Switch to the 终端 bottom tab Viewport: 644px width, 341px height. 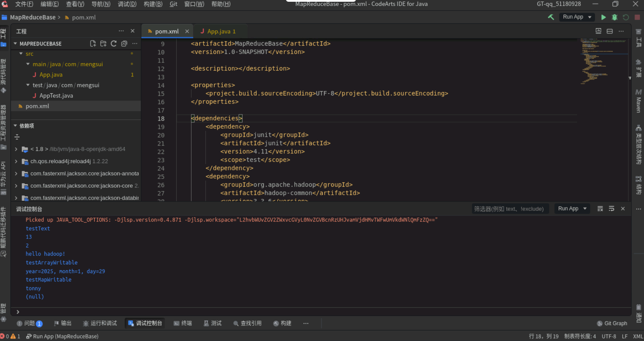point(183,323)
